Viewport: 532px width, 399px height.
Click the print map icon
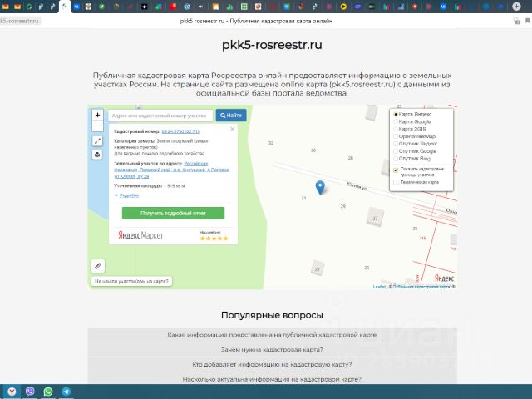pos(97,154)
